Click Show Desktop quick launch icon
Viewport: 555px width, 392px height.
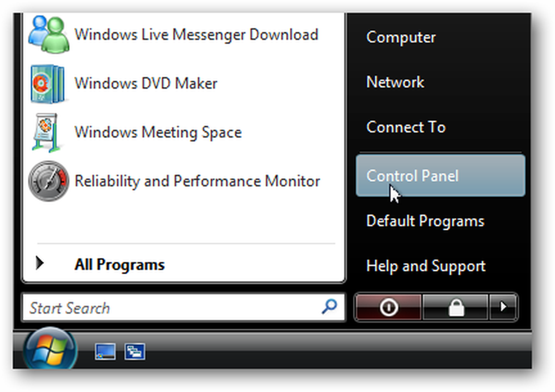point(105,351)
